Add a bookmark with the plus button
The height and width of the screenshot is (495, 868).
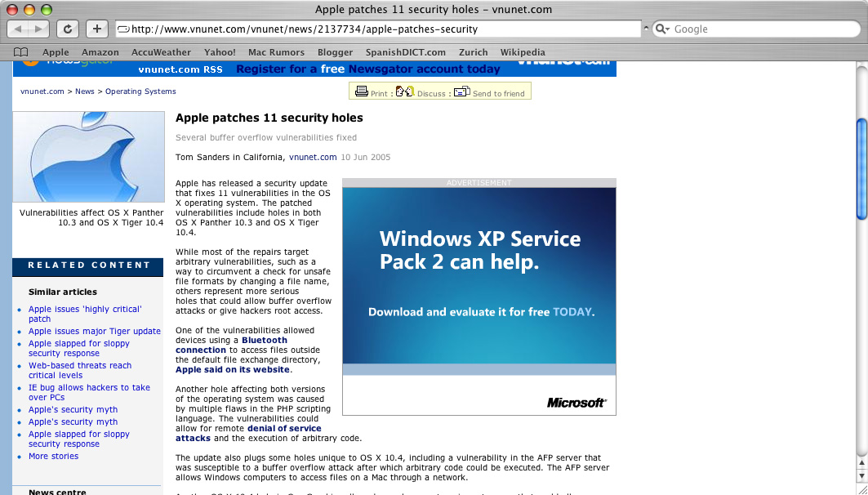97,29
